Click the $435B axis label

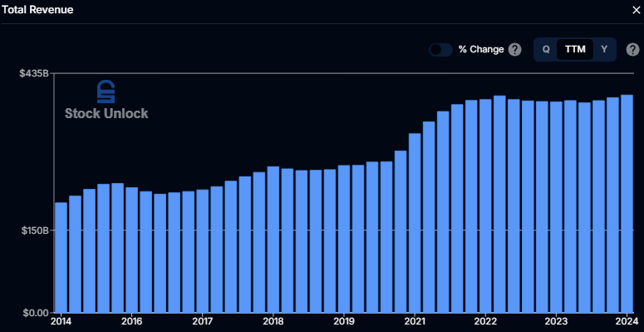34,74
